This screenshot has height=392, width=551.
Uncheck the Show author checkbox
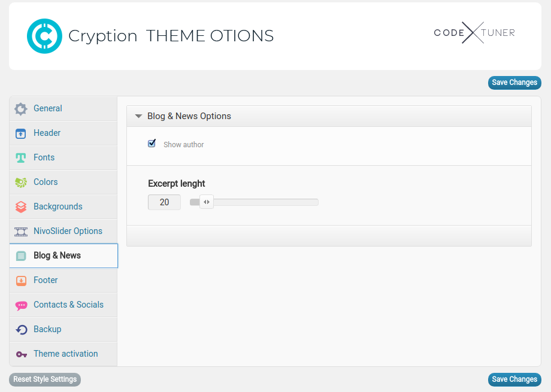click(x=152, y=144)
